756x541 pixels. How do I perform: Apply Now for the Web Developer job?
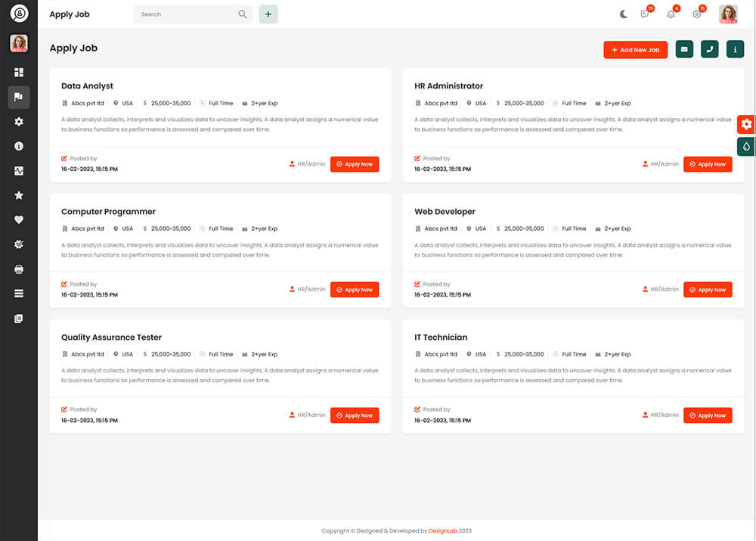pyautogui.click(x=708, y=290)
